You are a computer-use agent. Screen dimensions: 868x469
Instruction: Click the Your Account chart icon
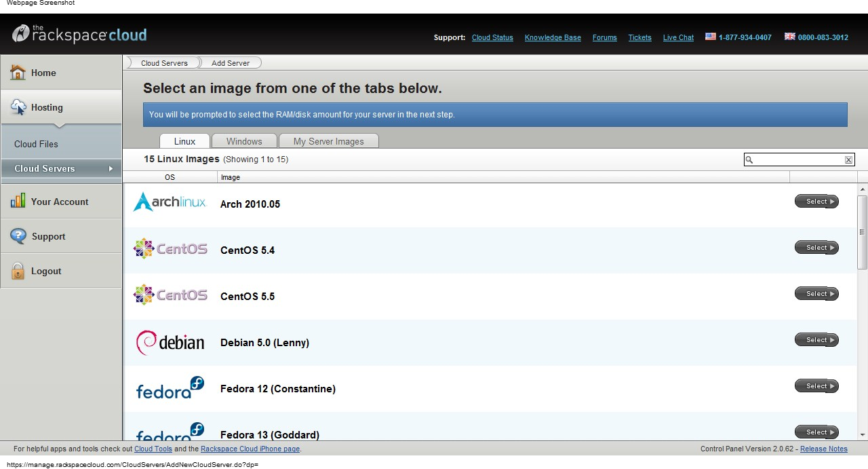coord(18,202)
